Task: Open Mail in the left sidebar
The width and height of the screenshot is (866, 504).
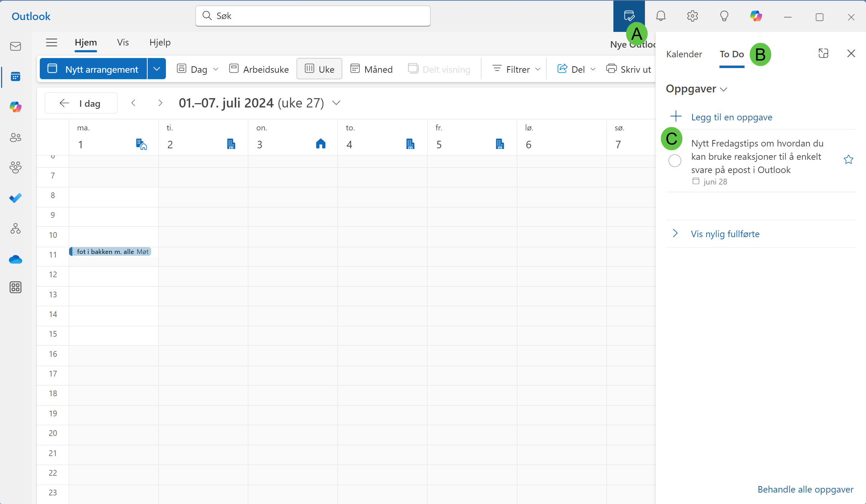Action: tap(15, 46)
